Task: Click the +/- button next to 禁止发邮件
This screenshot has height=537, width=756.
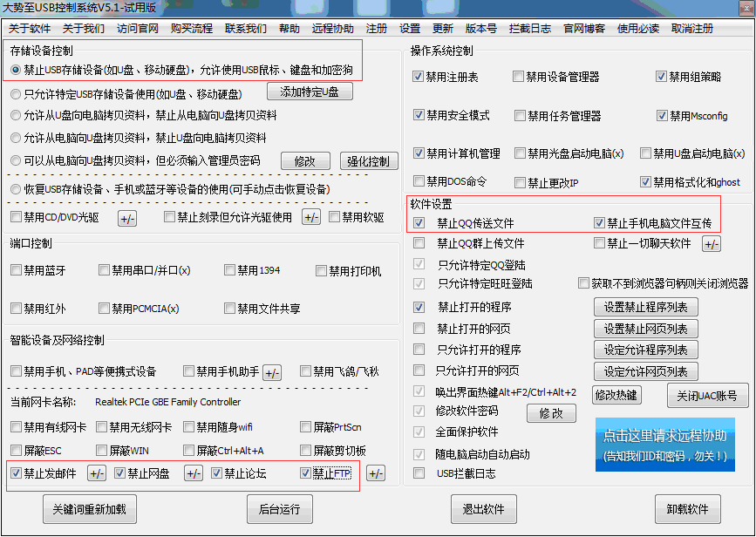Action: tap(97, 474)
